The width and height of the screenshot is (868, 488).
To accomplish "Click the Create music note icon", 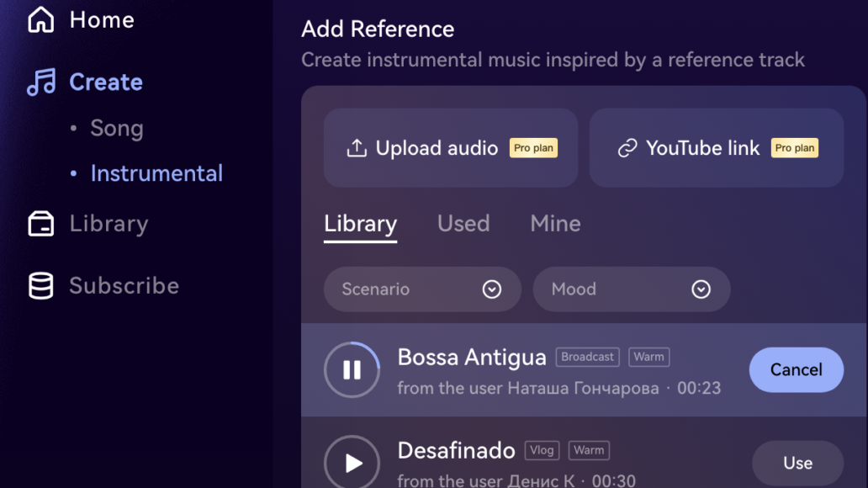I will click(x=41, y=82).
